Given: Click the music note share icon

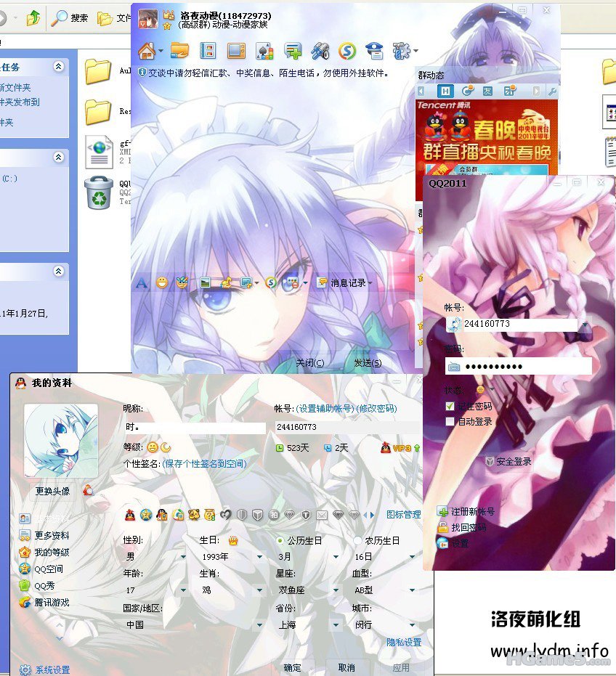Looking at the screenshot, I should tap(226, 283).
